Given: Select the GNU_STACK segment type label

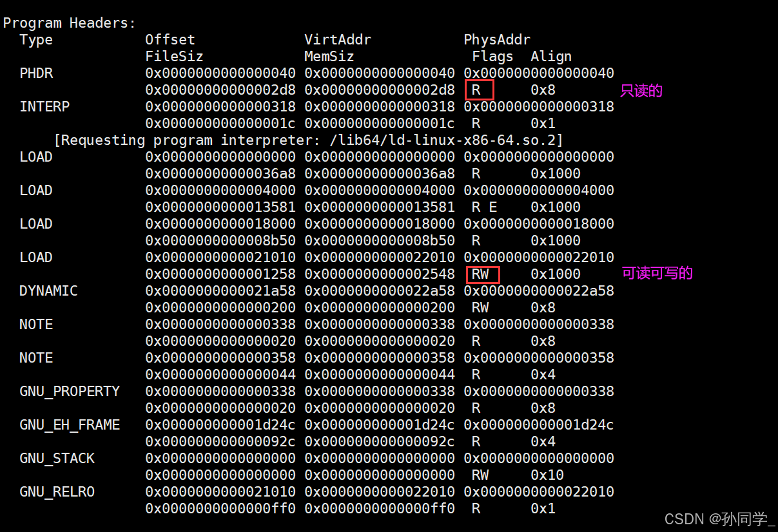Looking at the screenshot, I should (57, 459).
